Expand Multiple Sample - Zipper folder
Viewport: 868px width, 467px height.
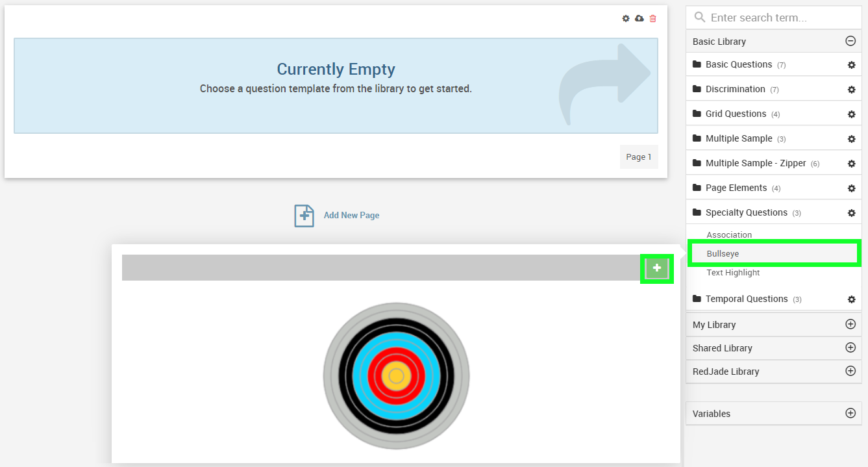(x=774, y=163)
